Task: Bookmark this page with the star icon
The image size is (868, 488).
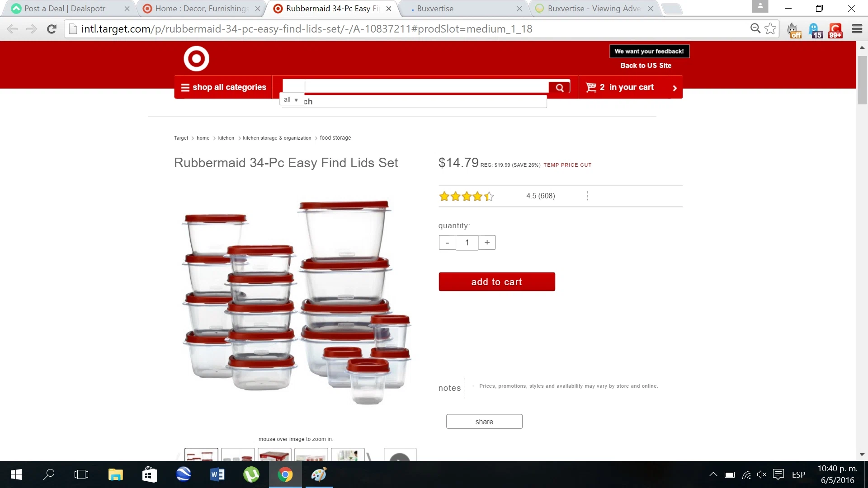Action: [x=770, y=29]
